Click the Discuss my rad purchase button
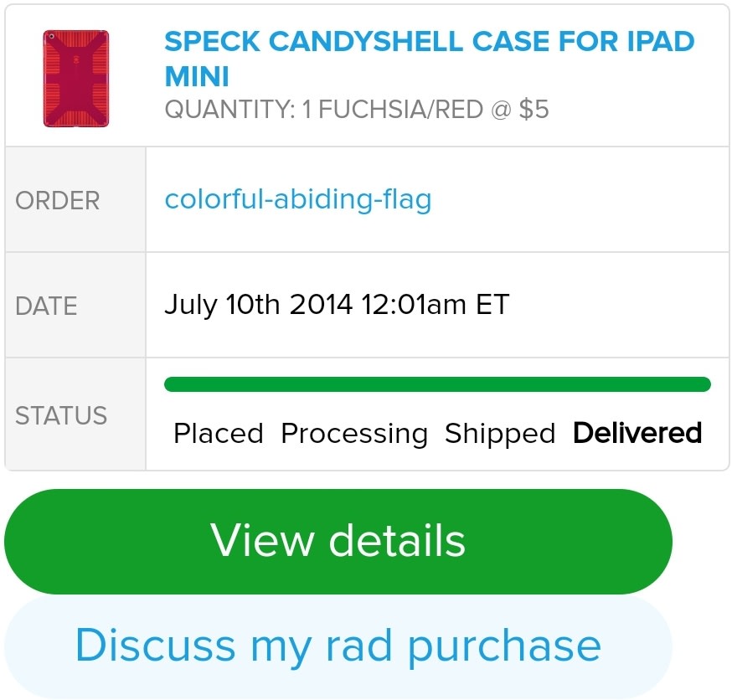 (338, 646)
